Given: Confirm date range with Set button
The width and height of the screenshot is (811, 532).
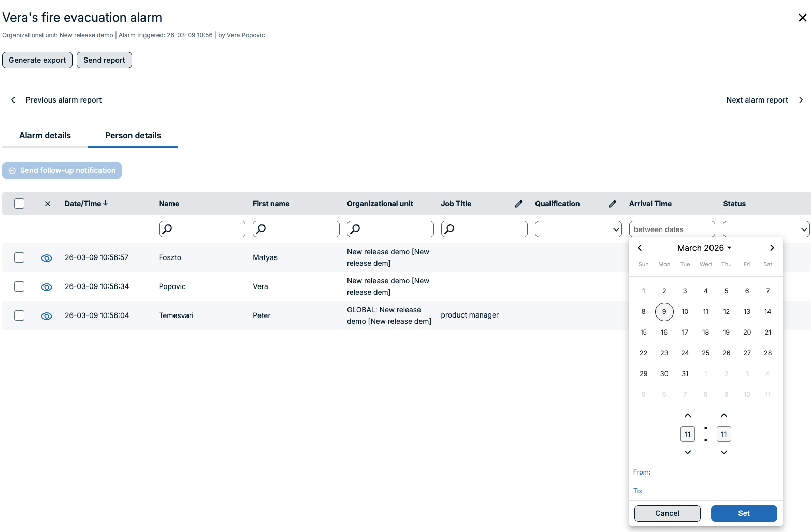Looking at the screenshot, I should (x=744, y=513).
